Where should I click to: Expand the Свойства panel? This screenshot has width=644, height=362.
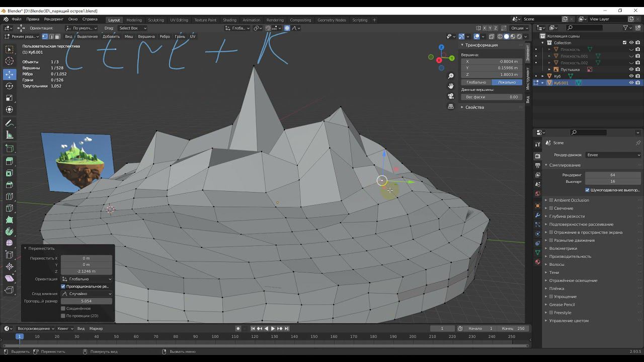coord(474,107)
